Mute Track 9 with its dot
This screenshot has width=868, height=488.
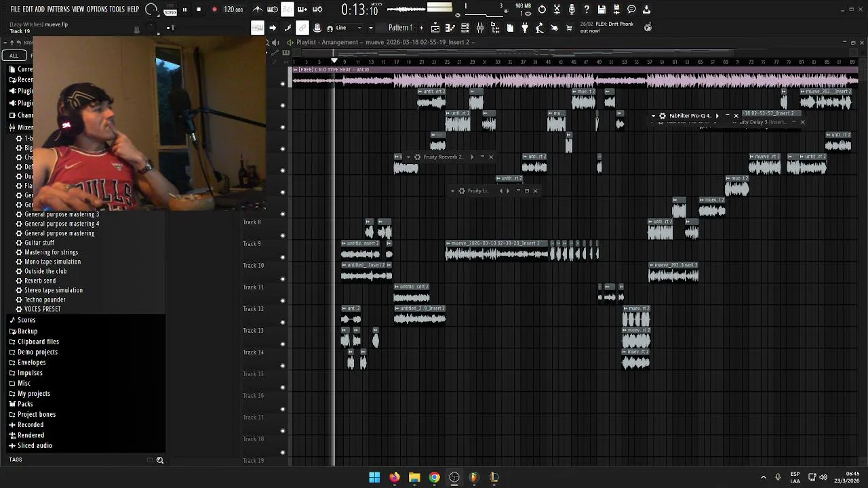pyautogui.click(x=283, y=258)
